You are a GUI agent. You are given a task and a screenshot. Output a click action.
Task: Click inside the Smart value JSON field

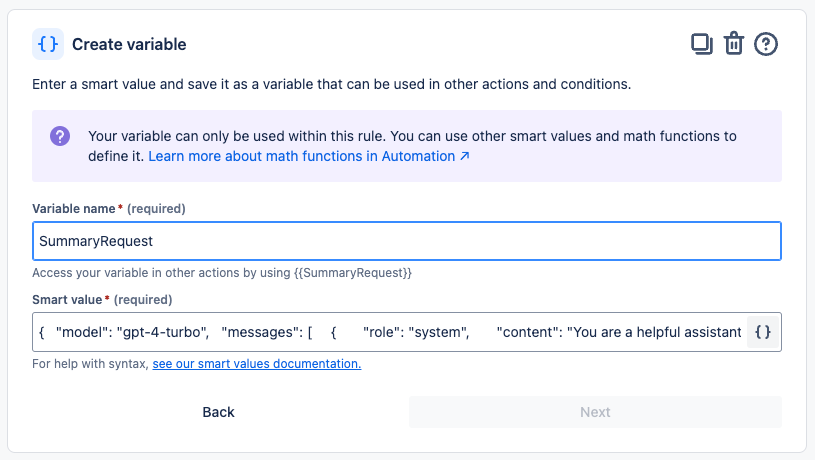click(x=390, y=332)
